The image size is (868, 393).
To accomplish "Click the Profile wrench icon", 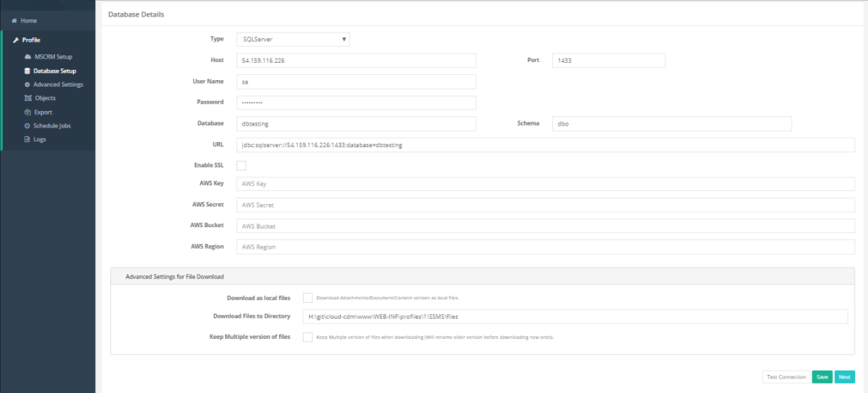I will [x=16, y=40].
